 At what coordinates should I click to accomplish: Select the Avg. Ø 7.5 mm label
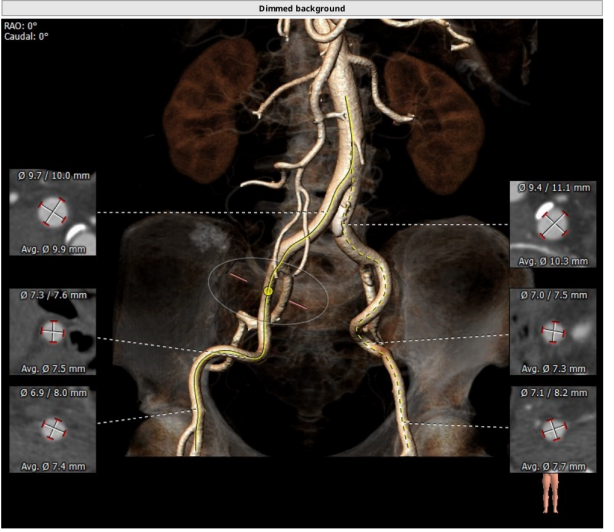52,368
